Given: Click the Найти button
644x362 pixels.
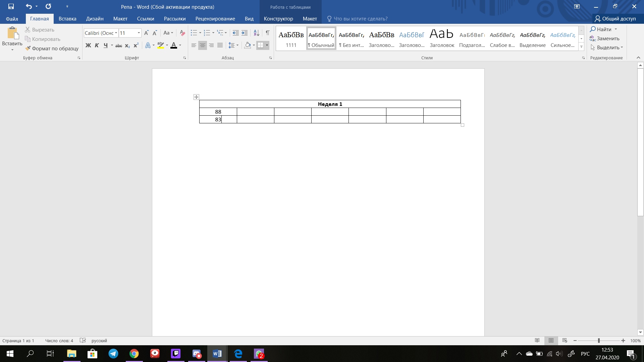Looking at the screenshot, I should click(603, 29).
